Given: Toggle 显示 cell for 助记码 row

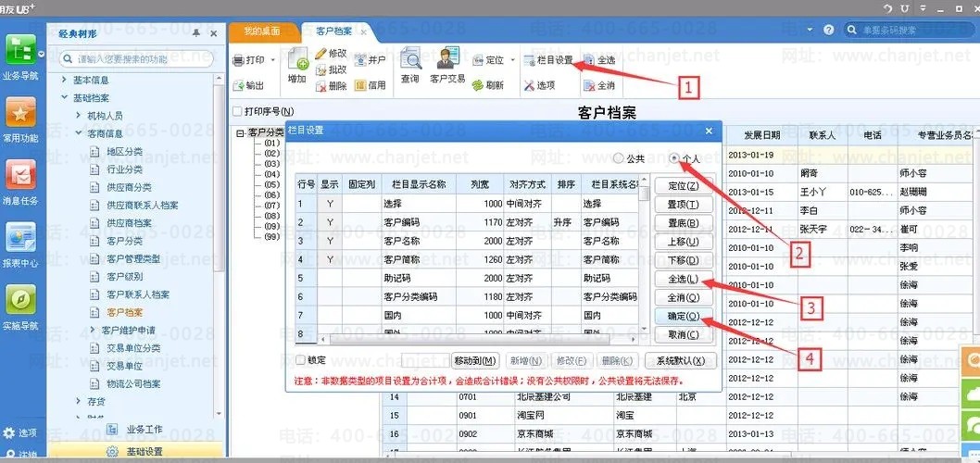Looking at the screenshot, I should [x=330, y=278].
